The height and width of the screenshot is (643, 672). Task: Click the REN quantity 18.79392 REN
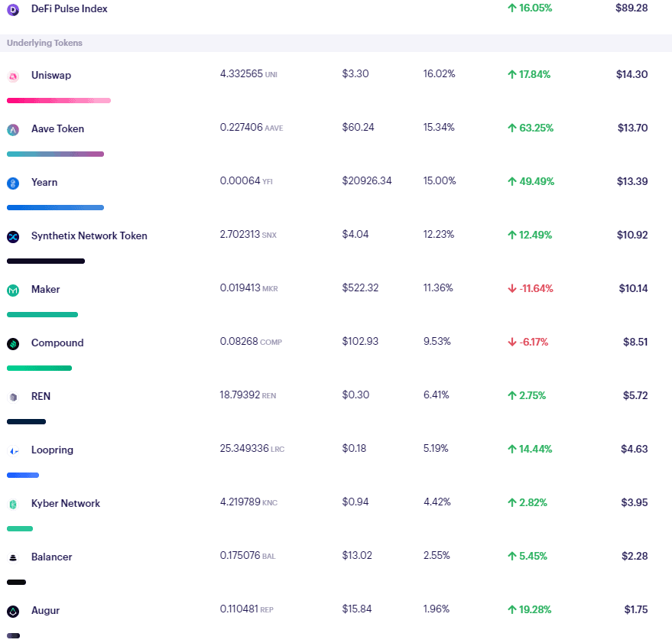click(x=248, y=395)
